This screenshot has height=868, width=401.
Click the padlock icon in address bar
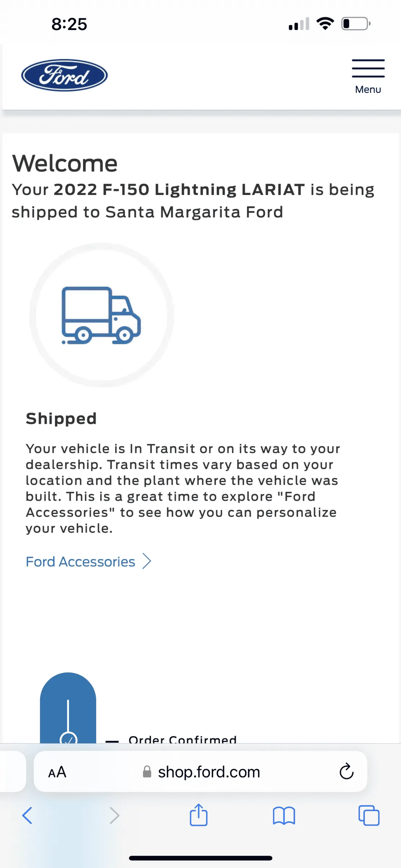[147, 772]
